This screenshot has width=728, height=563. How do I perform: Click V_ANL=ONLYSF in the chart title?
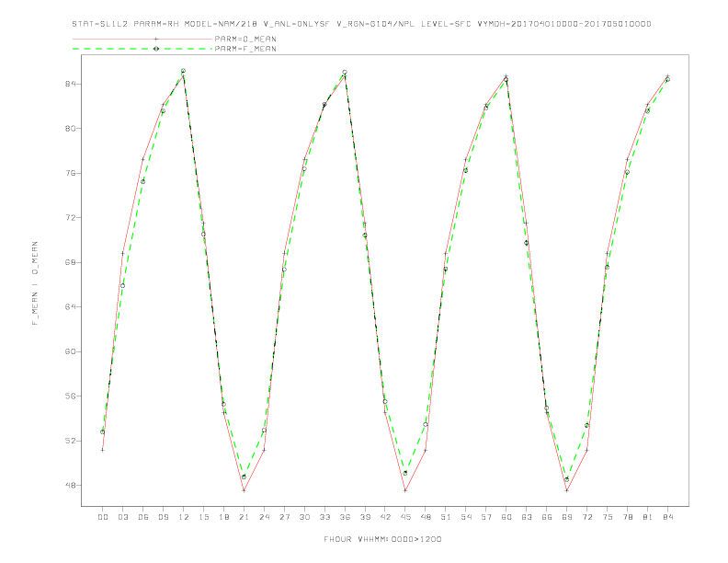(x=296, y=24)
